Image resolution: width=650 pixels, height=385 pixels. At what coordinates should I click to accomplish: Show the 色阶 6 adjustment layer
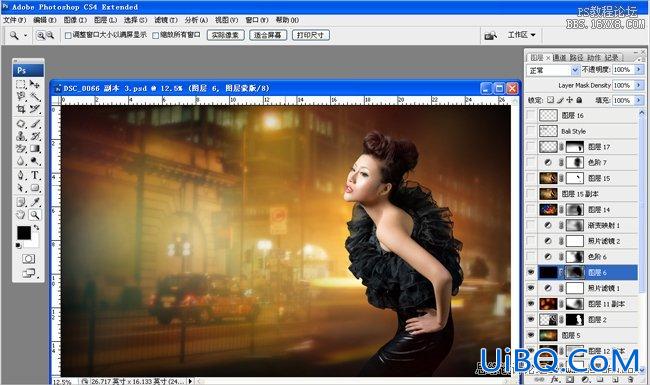(531, 257)
